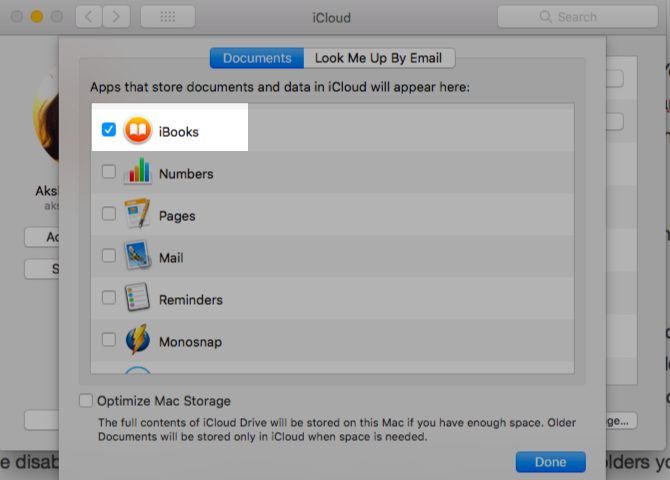
Task: Check the Reminders checkbox
Action: point(109,298)
